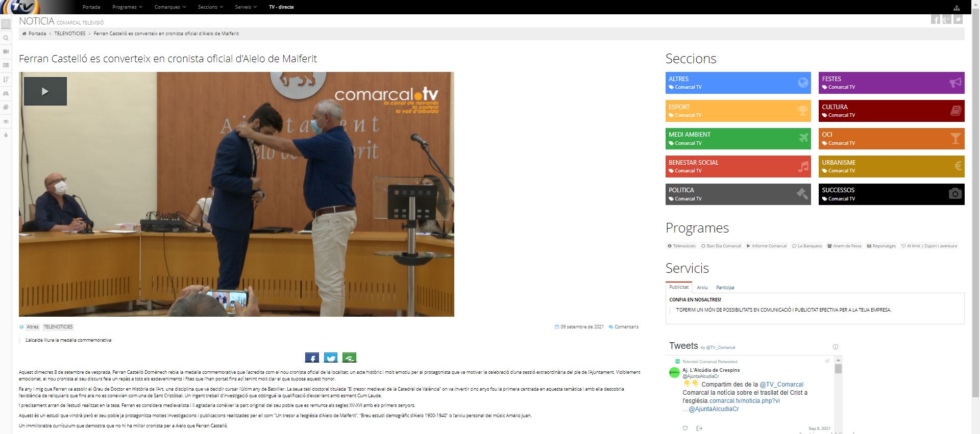The image size is (980, 434).
Task: Click the search icon in left sidebar
Action: [x=6, y=38]
